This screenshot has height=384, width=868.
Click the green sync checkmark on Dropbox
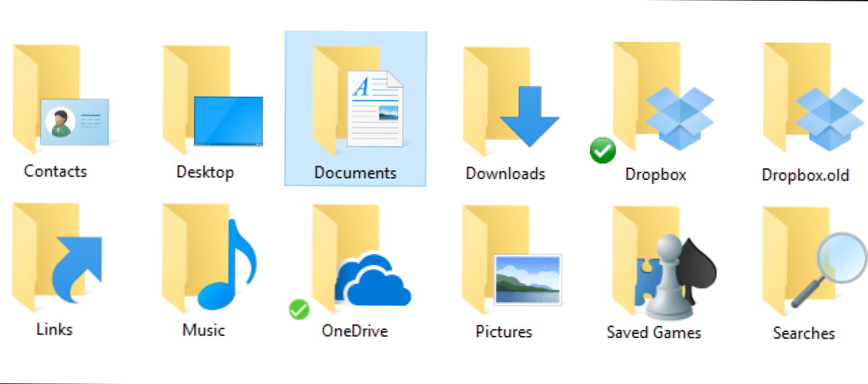coord(602,151)
